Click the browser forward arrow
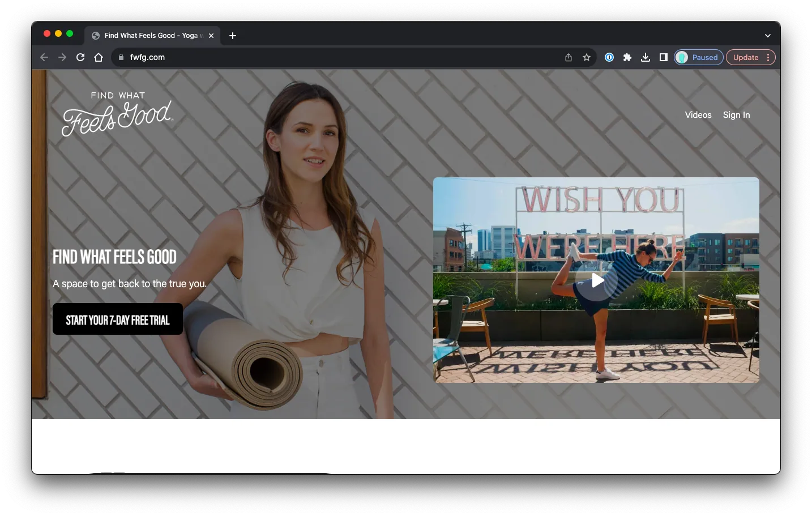The height and width of the screenshot is (516, 812). click(x=62, y=57)
